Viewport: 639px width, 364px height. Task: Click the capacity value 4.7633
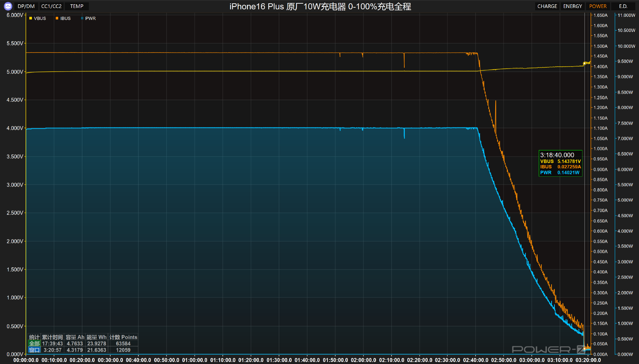pos(75,343)
